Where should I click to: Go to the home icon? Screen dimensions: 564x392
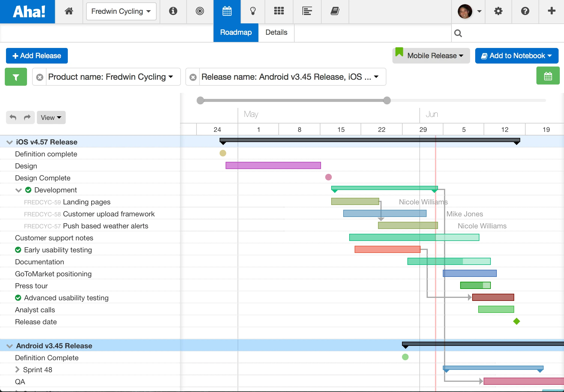tap(69, 11)
